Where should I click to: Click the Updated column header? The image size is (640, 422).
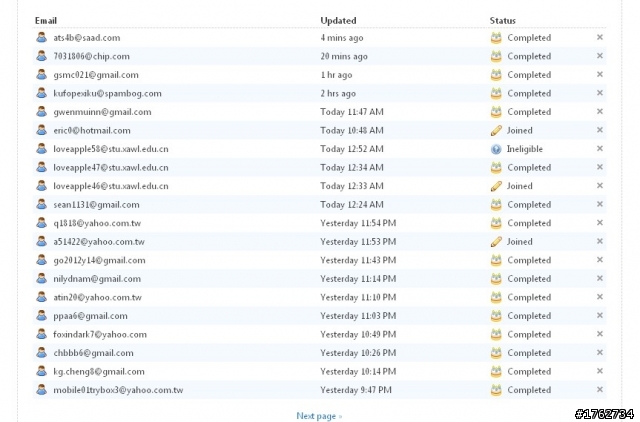(x=338, y=20)
